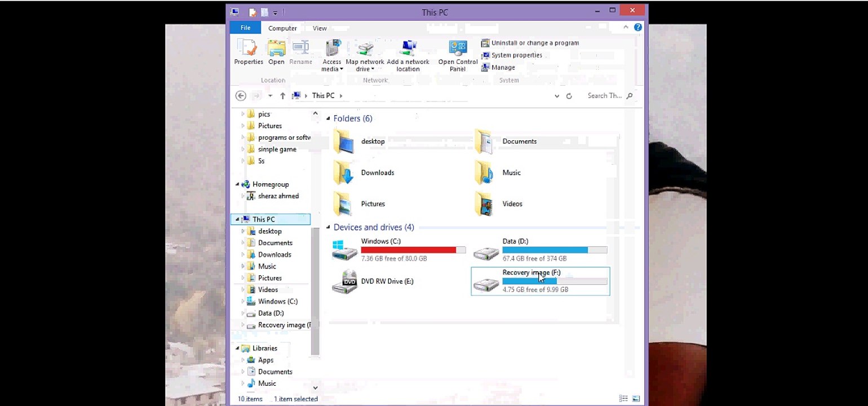868x406 pixels.
Task: Switch to the View ribbon tab
Action: 320,28
